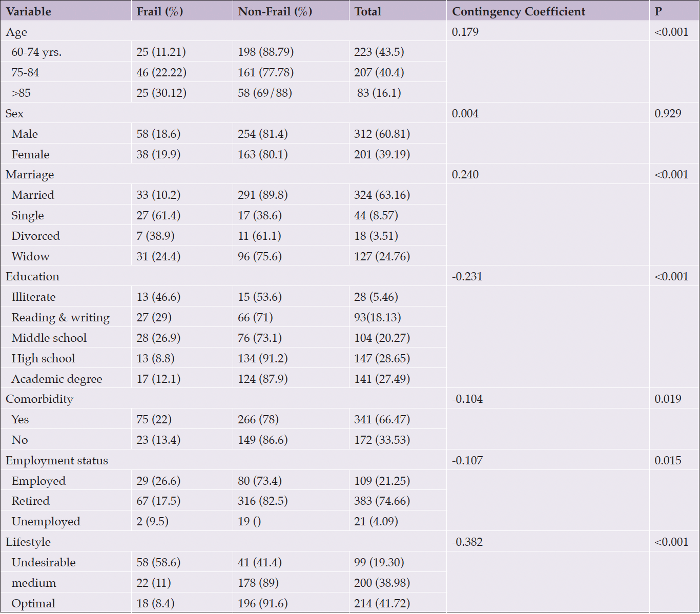
Task: Click the Non-Frail (%) header
Action: coord(275,11)
